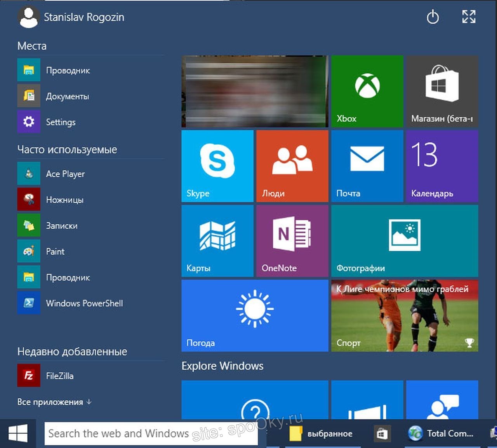This screenshot has height=448, width=497.
Task: Click the power button icon
Action: coord(433,17)
